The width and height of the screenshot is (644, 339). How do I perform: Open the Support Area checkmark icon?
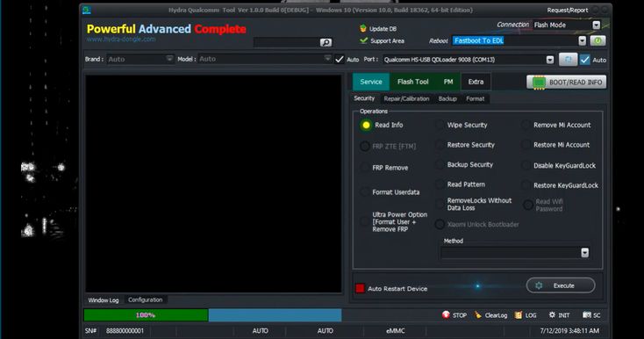pos(363,40)
